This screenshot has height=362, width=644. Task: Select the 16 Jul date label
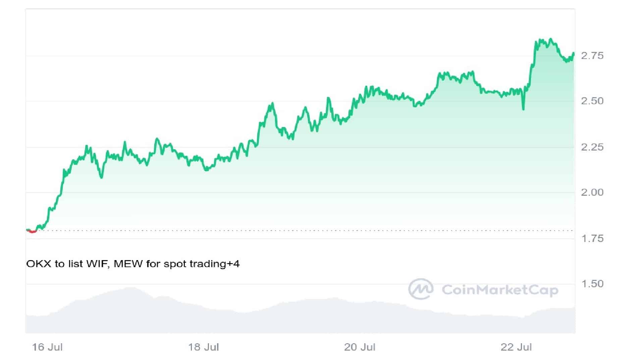coord(47,347)
